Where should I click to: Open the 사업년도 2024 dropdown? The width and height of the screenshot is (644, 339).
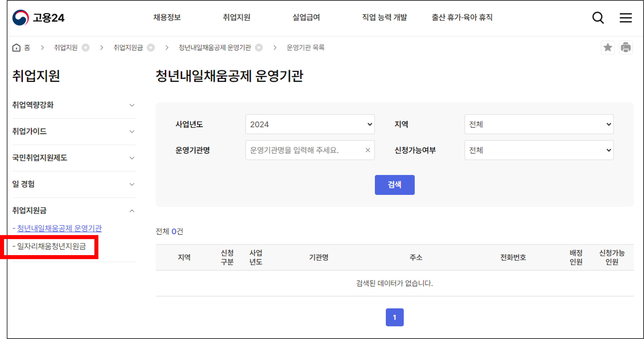tap(310, 124)
